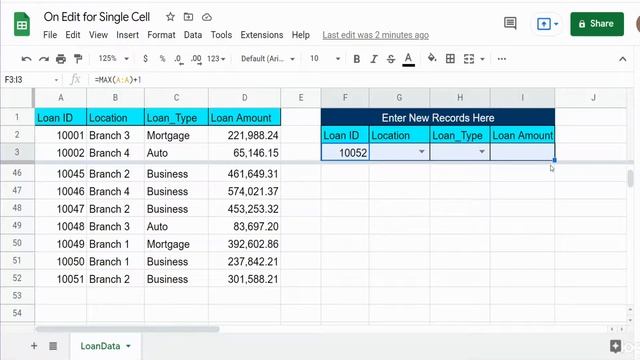Open the Help menu
The height and width of the screenshot is (360, 640).
point(300,35)
